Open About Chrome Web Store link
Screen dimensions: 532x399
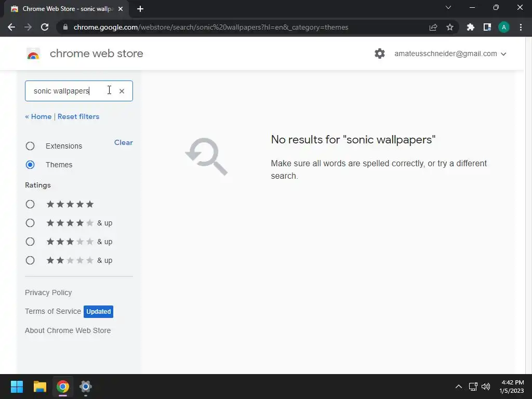click(x=68, y=330)
